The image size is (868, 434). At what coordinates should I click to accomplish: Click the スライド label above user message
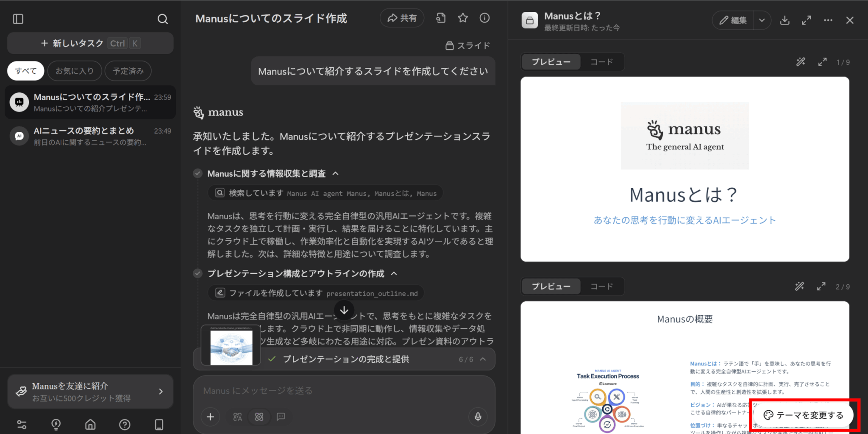[x=468, y=45]
